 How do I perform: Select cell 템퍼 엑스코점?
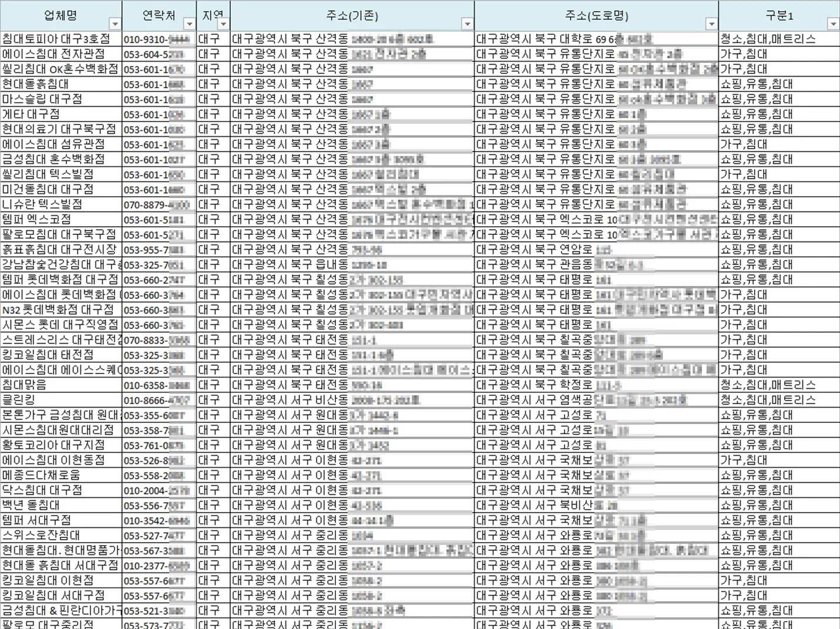[x=61, y=220]
